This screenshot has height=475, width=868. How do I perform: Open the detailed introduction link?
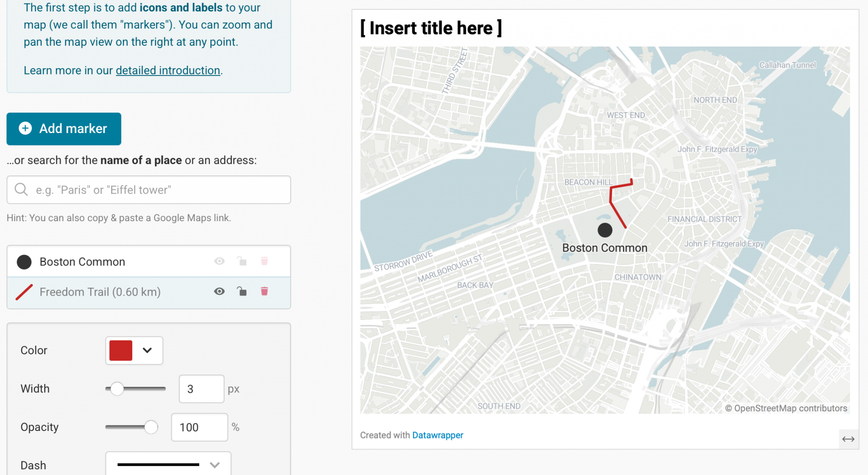coord(168,70)
